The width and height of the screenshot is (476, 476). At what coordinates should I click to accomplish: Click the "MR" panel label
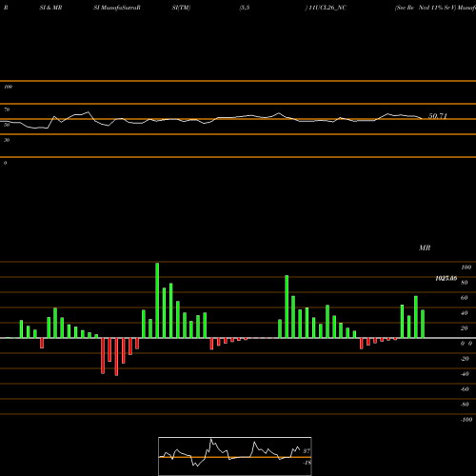coord(425,248)
